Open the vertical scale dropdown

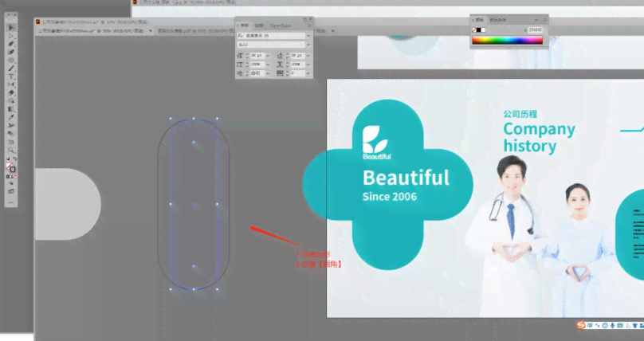point(268,65)
